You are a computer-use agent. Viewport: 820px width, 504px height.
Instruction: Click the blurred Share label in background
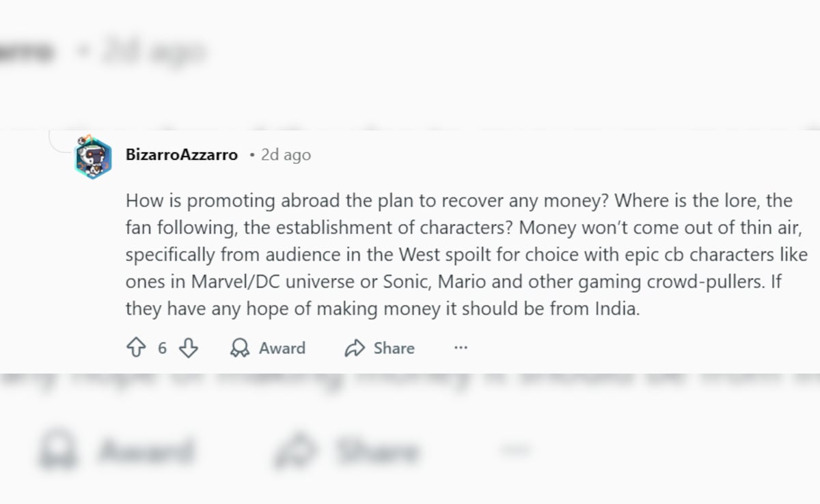pos(375,451)
